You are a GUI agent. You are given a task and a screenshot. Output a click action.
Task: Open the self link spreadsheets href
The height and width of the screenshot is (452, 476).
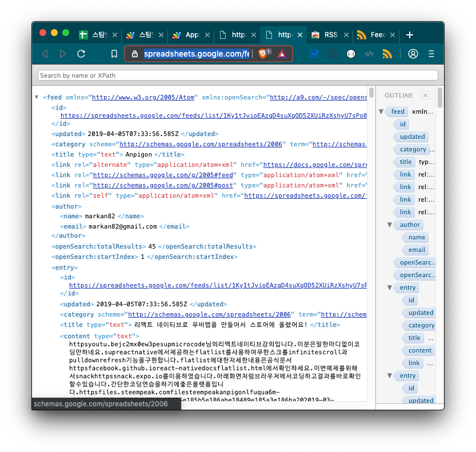coord(305,195)
